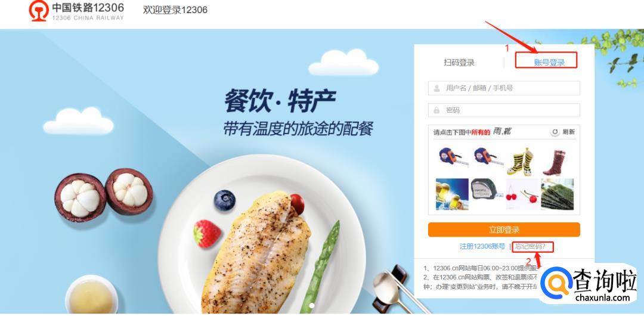Switch to the 扫码登录 tab
This screenshot has width=644, height=316.
click(x=459, y=63)
